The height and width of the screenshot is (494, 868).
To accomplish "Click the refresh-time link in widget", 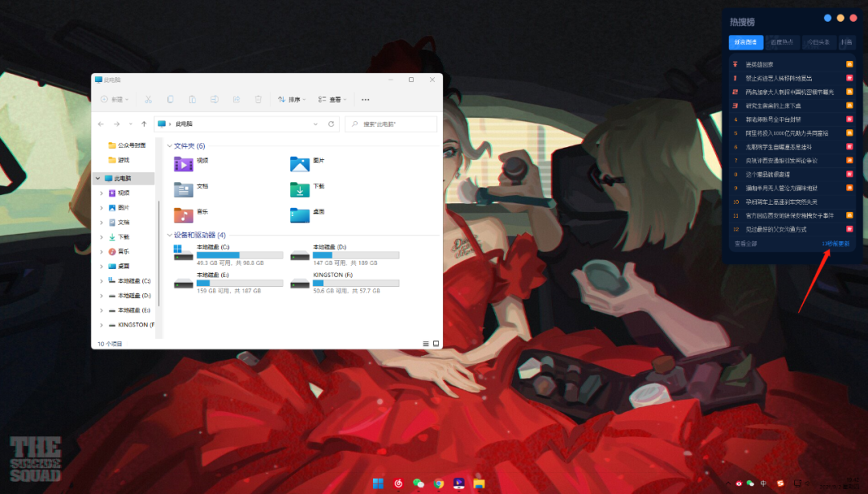I will (835, 243).
